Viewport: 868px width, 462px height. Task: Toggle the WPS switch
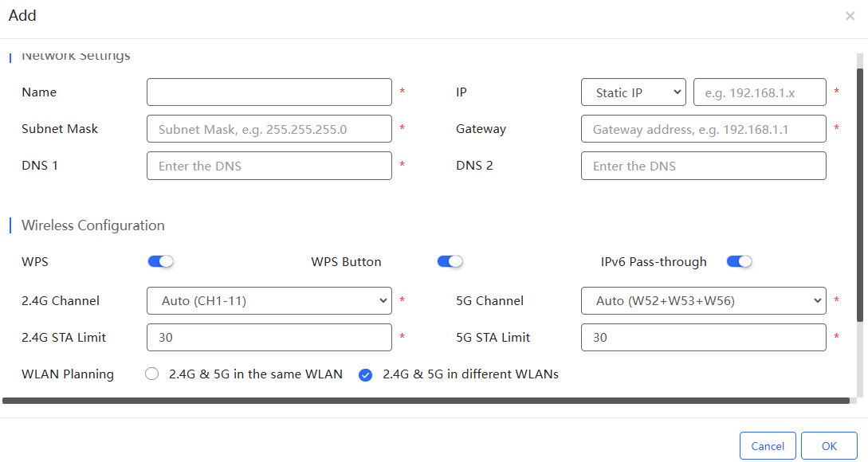click(160, 261)
